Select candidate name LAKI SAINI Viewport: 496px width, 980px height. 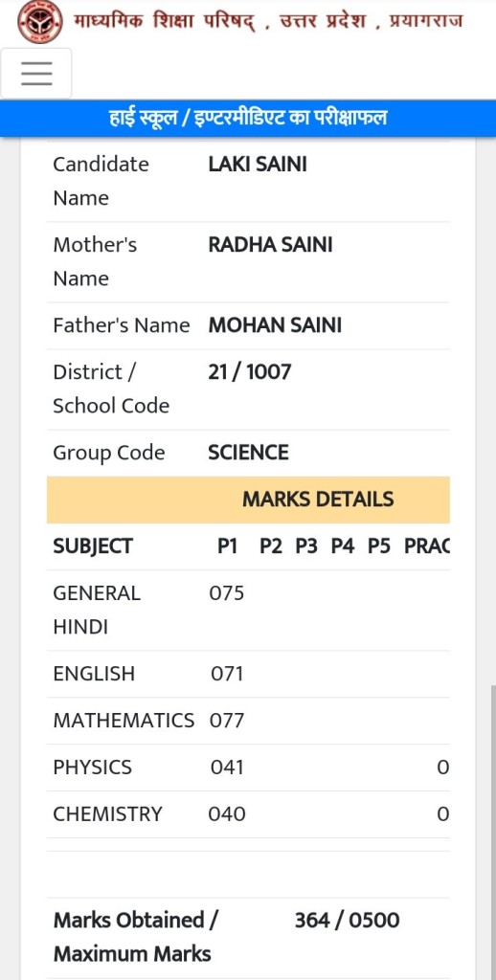pyautogui.click(x=258, y=165)
